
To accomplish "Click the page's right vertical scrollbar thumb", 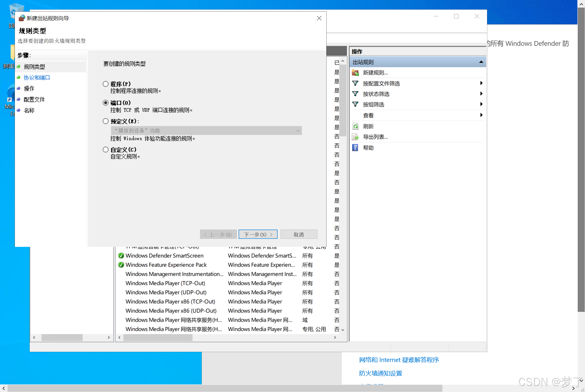I will [581, 160].
